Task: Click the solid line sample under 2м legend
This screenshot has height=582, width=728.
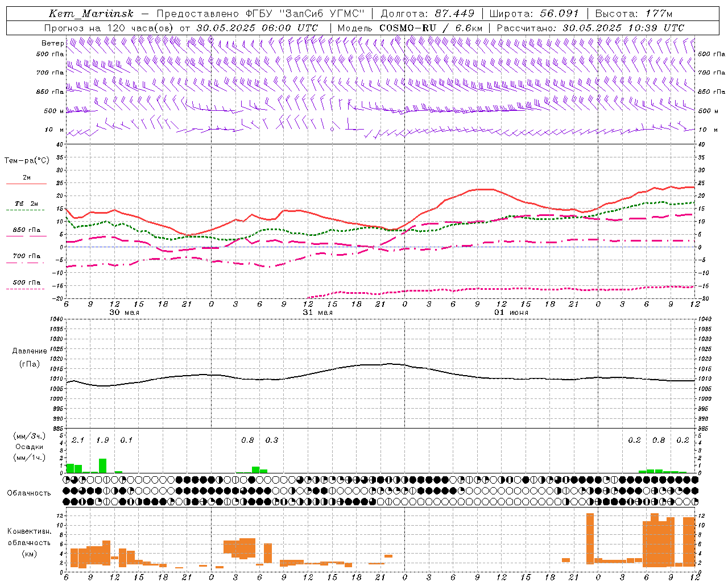Action: coord(26,184)
